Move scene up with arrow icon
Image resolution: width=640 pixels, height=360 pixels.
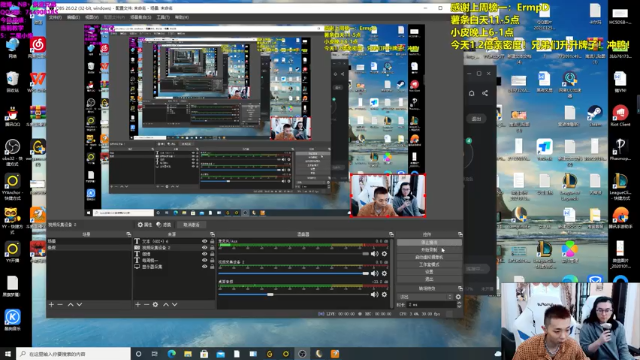point(71,304)
